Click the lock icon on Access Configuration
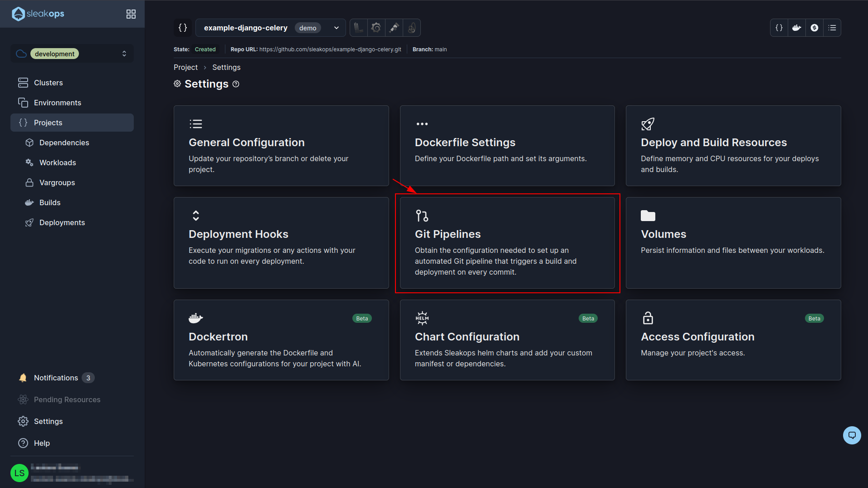Viewport: 868px width, 488px height. [648, 318]
